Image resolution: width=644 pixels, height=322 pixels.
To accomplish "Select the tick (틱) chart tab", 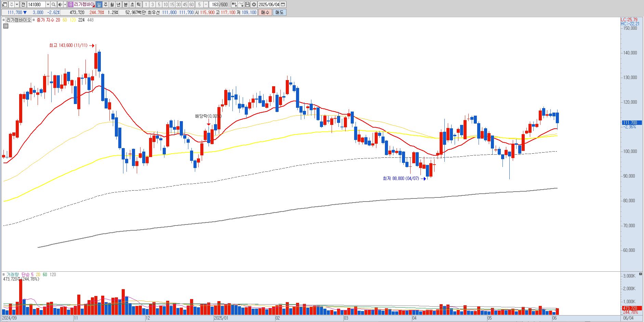I will point(139,4).
